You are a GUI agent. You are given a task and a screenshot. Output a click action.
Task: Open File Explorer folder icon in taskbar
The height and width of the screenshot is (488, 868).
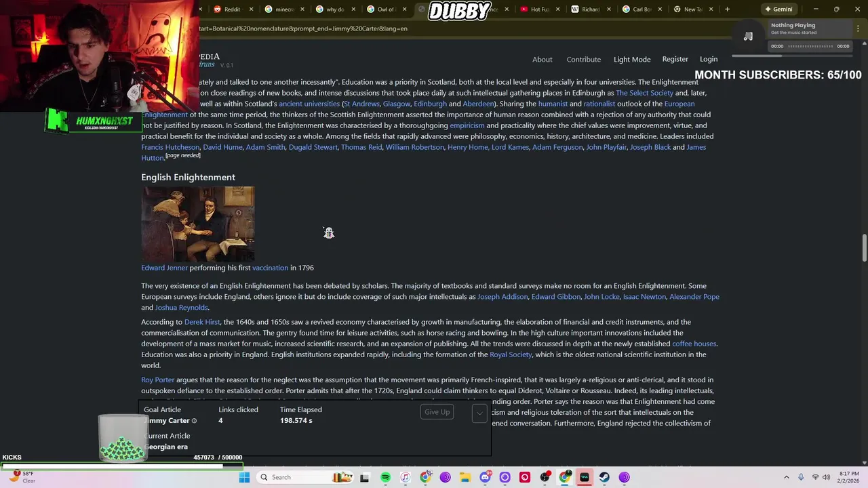click(x=465, y=477)
